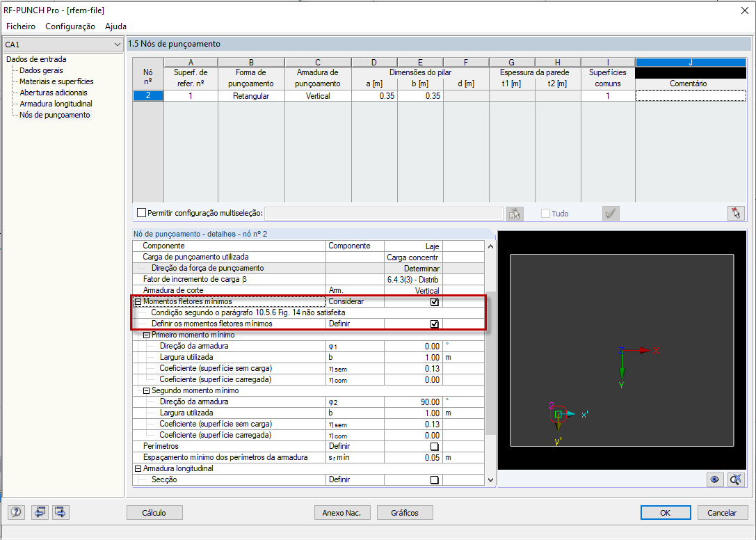The width and height of the screenshot is (756, 540).
Task: Click the magnifier view icon under the graphic
Action: [736, 479]
